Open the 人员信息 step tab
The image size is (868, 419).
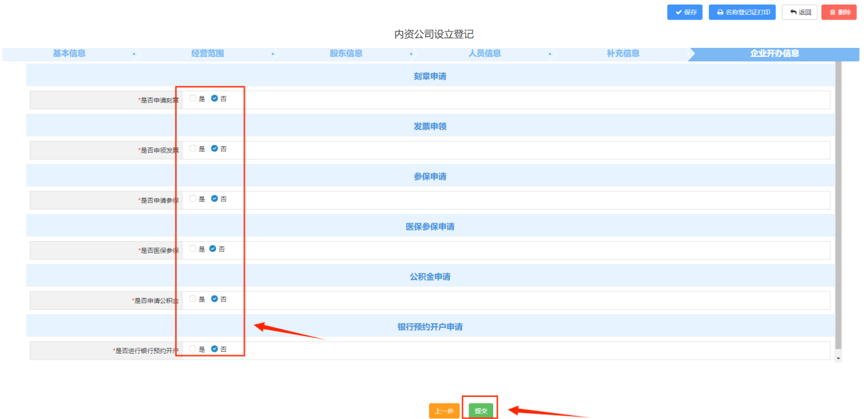point(485,54)
